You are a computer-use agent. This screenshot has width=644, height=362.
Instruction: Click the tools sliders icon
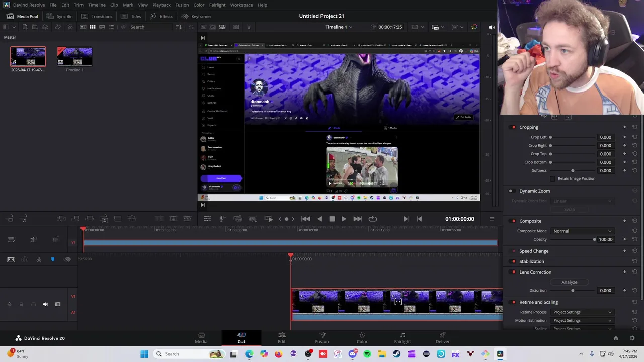(x=207, y=219)
